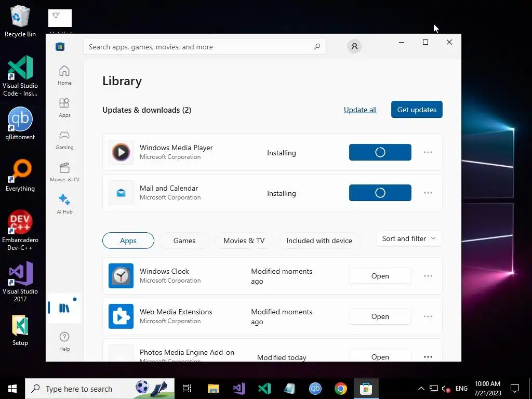This screenshot has height=399, width=532.
Task: Open the notification center on taskbar
Action: click(x=515, y=389)
